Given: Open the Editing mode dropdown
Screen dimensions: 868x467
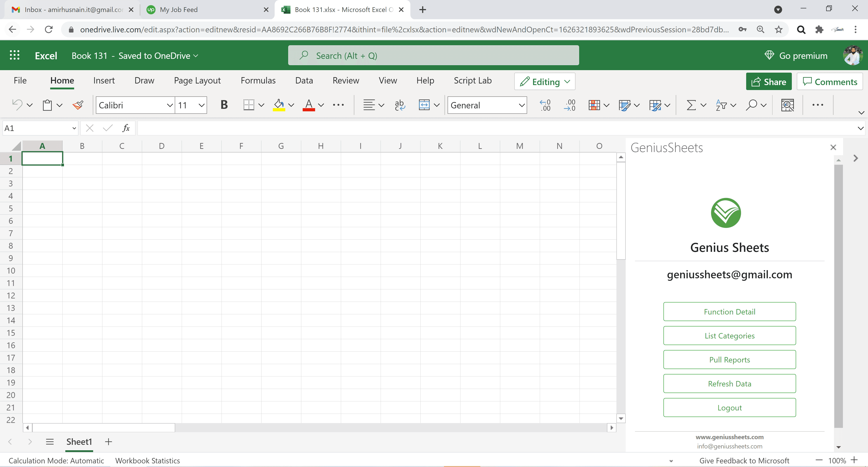Looking at the screenshot, I should [545, 82].
